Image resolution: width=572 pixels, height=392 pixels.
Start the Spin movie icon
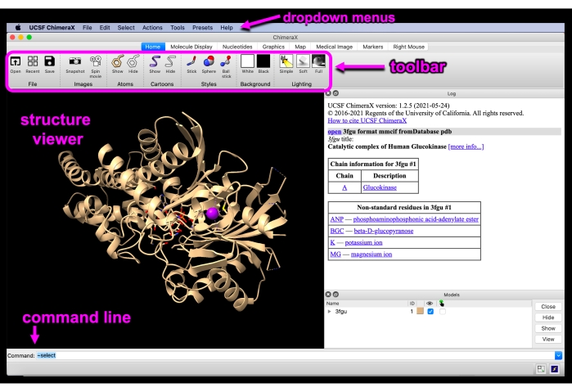point(96,61)
